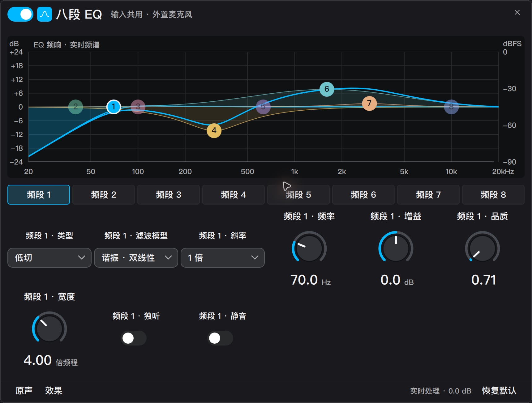532x403 pixels.
Task: Enable the 频段 1 静音 switch
Action: pyautogui.click(x=220, y=338)
